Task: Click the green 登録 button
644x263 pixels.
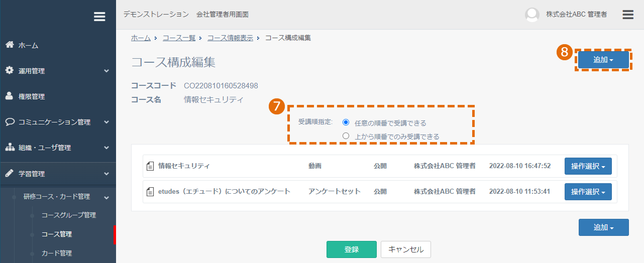Action: pos(352,249)
